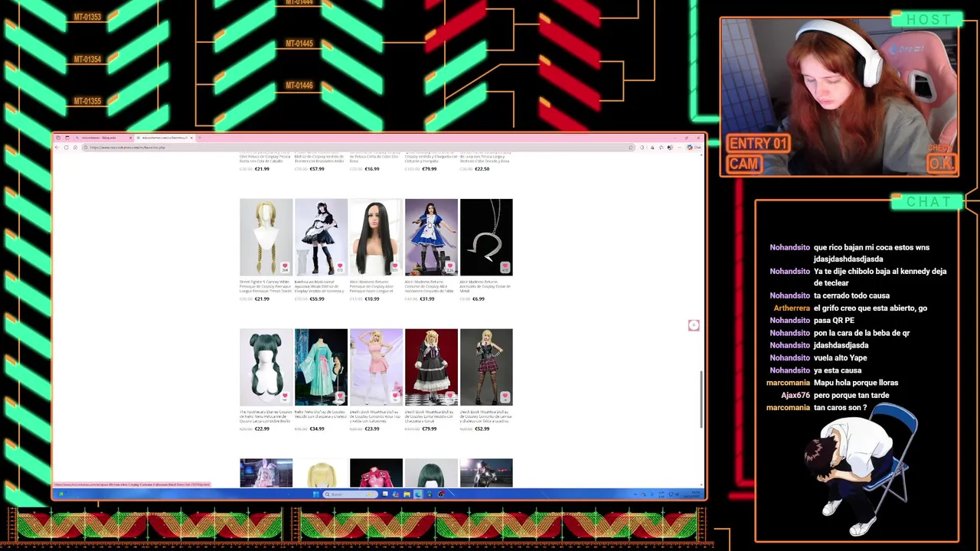980x551 pixels.
Task: Open the short green wig thumbnail at bottom
Action: click(431, 473)
